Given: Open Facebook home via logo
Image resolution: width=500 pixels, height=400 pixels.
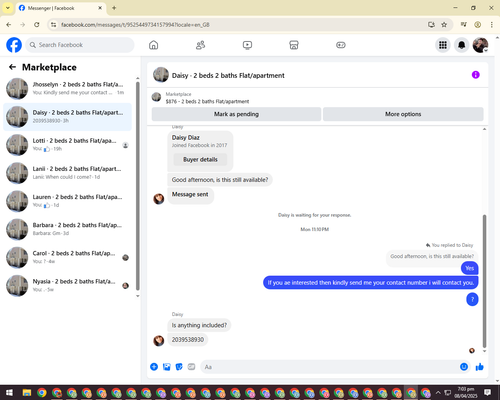Looking at the screenshot, I should click(14, 45).
